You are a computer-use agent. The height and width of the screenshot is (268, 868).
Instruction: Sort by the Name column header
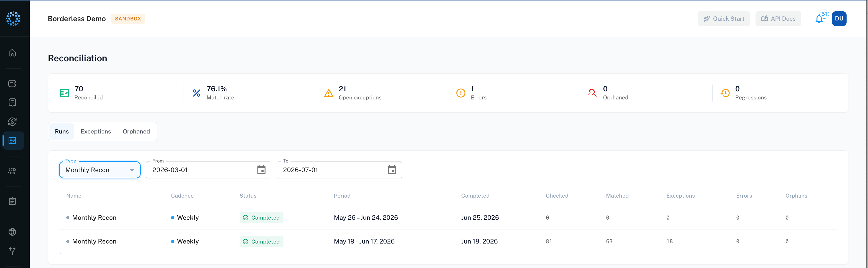pos(74,196)
